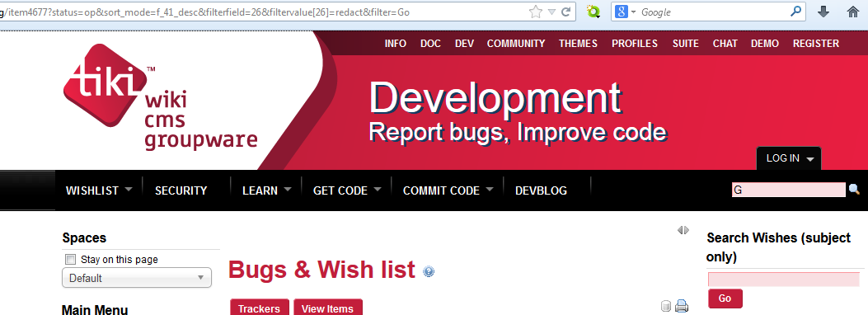Expand the GET CODE menu
Image resolution: width=868 pixels, height=315 pixels.
coord(347,190)
